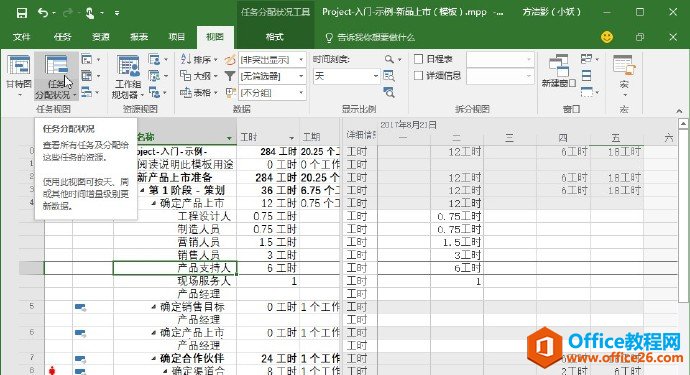The width and height of the screenshot is (690, 375).
Task: Select the Resource Sheet view icon
Action: 154,76
